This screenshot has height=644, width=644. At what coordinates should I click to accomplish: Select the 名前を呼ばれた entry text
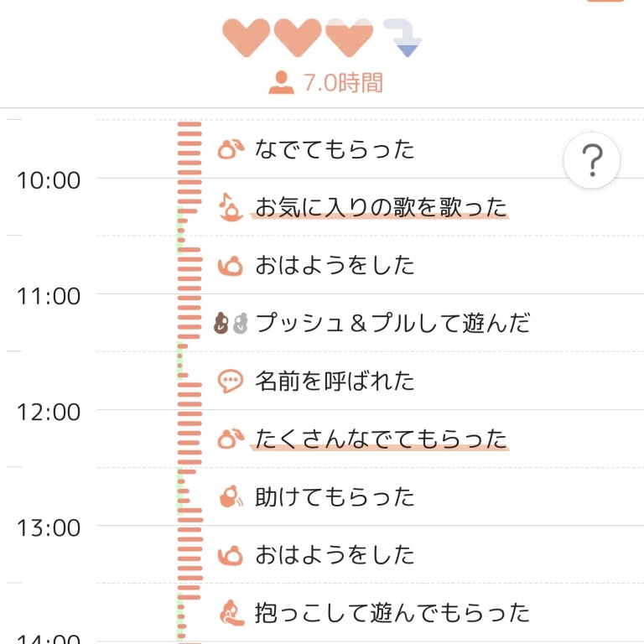(335, 382)
